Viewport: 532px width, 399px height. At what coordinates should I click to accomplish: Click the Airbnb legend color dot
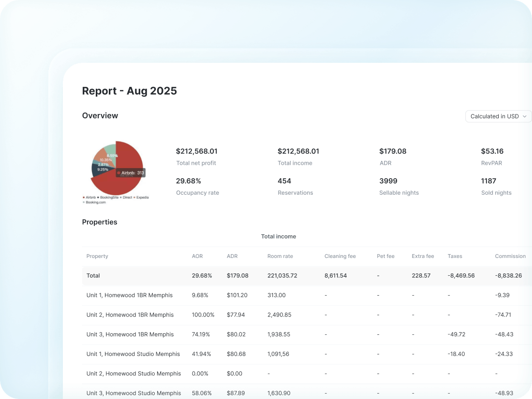83,197
